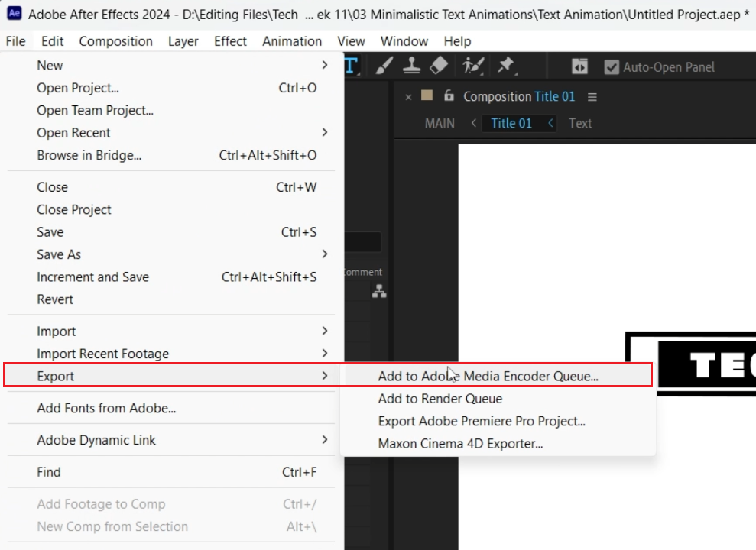Select the Type tool

tap(352, 66)
